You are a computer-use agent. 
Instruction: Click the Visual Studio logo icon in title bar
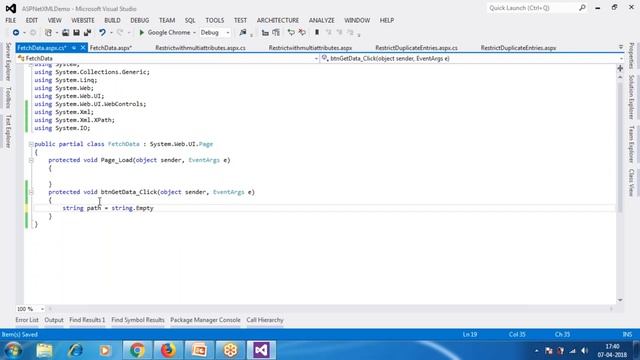(11, 8)
